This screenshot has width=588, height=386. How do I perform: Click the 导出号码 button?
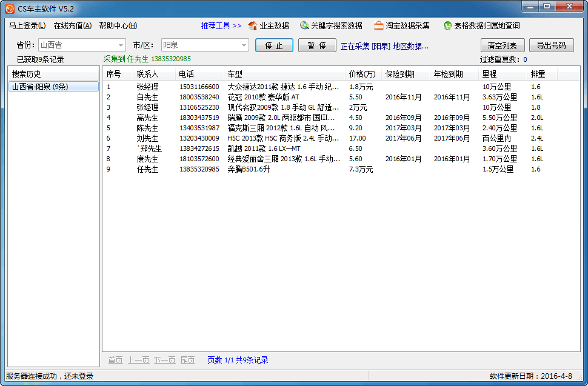[x=551, y=45]
